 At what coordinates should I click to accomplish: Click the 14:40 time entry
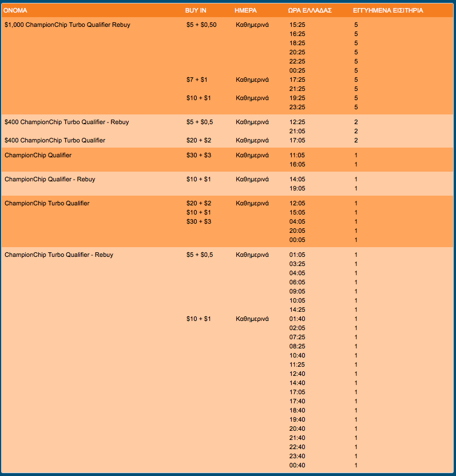click(x=297, y=383)
